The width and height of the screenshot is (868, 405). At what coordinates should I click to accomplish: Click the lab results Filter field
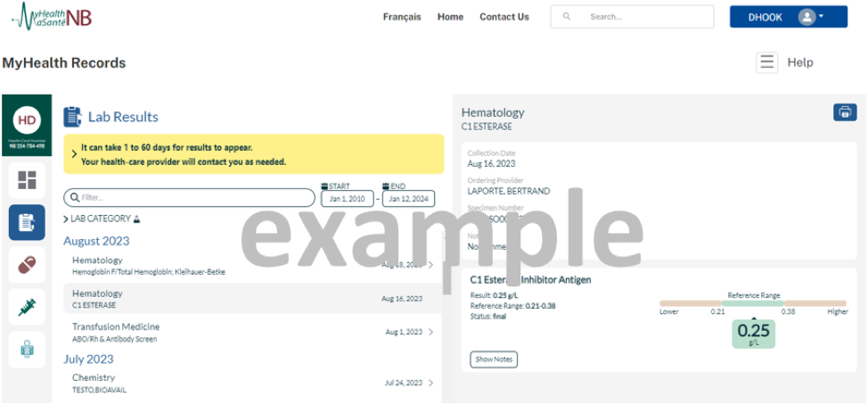189,198
